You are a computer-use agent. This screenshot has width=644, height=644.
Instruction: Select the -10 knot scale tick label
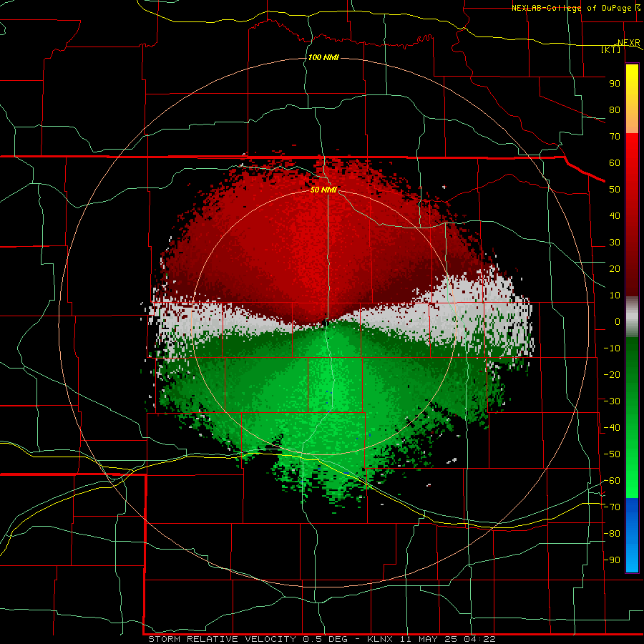[x=612, y=348]
